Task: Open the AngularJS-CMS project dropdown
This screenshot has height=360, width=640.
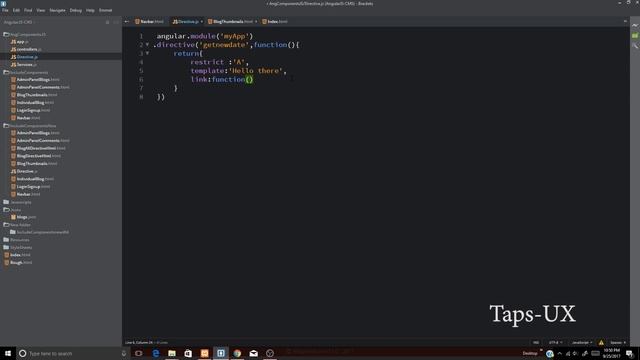Action: pyautogui.click(x=20, y=22)
